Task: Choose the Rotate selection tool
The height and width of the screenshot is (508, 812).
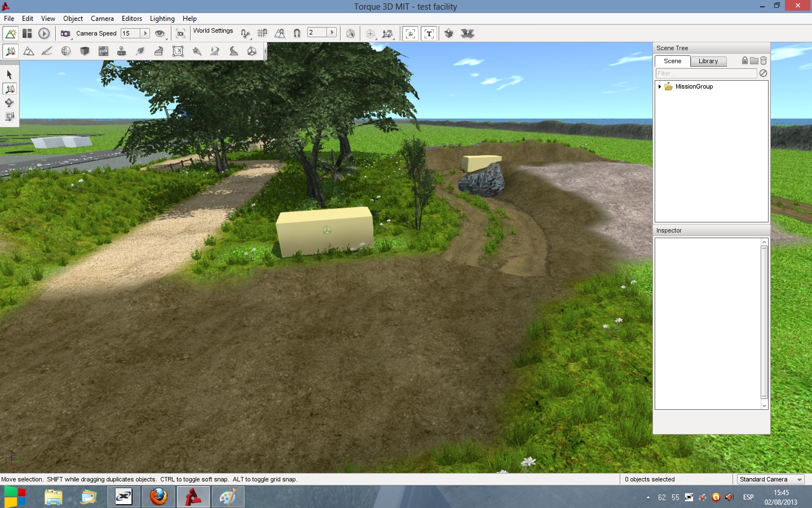Action: tap(9, 103)
